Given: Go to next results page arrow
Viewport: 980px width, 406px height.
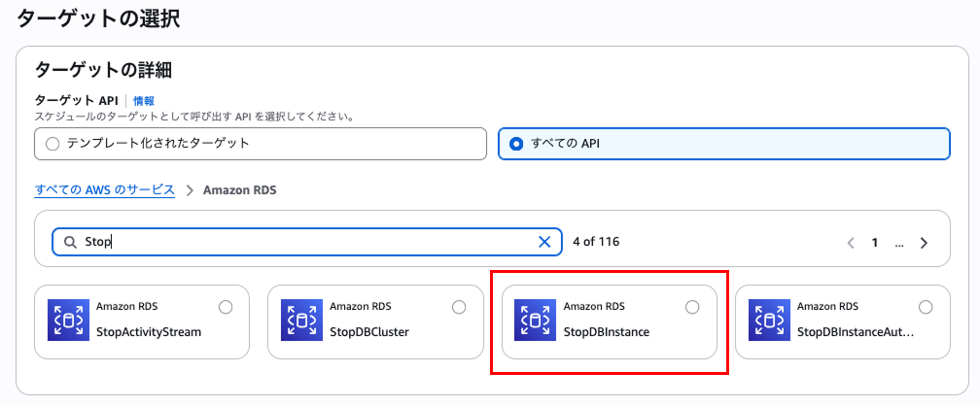Looking at the screenshot, I should click(x=924, y=243).
